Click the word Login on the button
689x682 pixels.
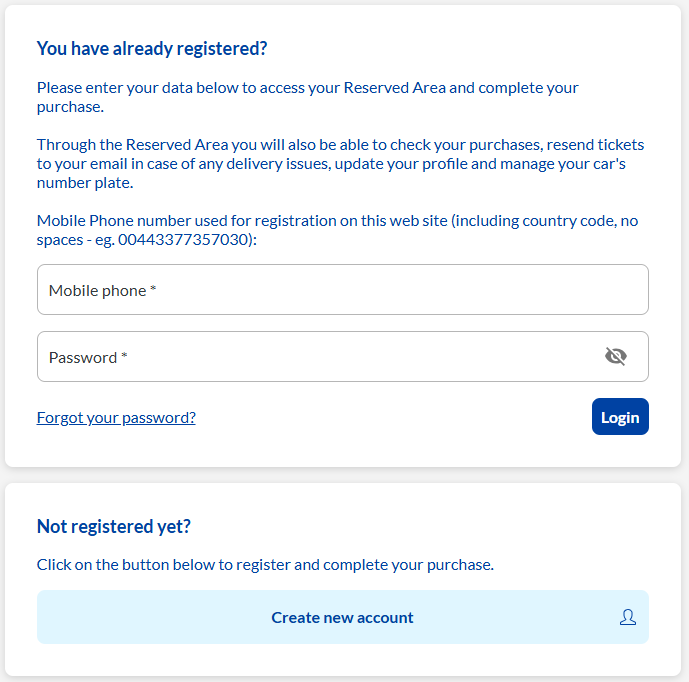[x=620, y=417]
